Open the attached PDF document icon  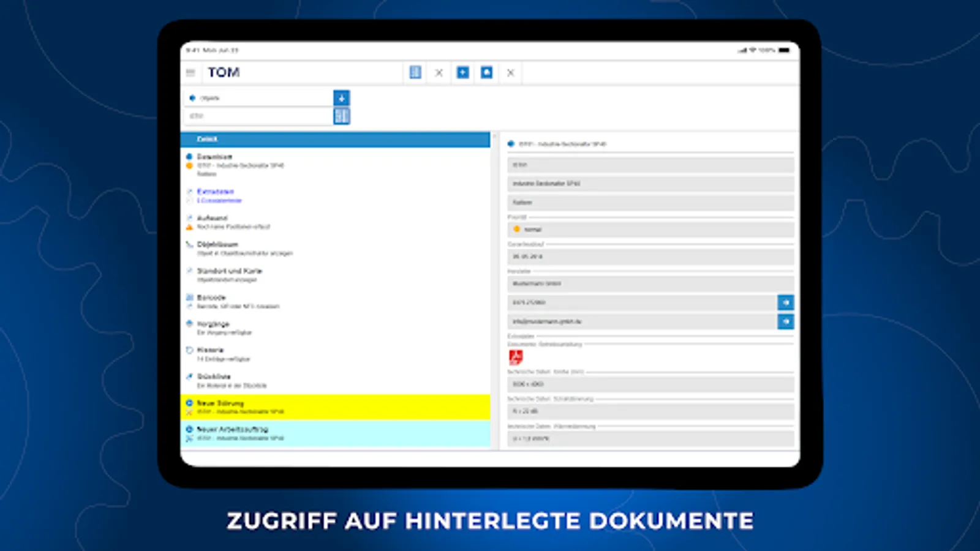click(516, 358)
